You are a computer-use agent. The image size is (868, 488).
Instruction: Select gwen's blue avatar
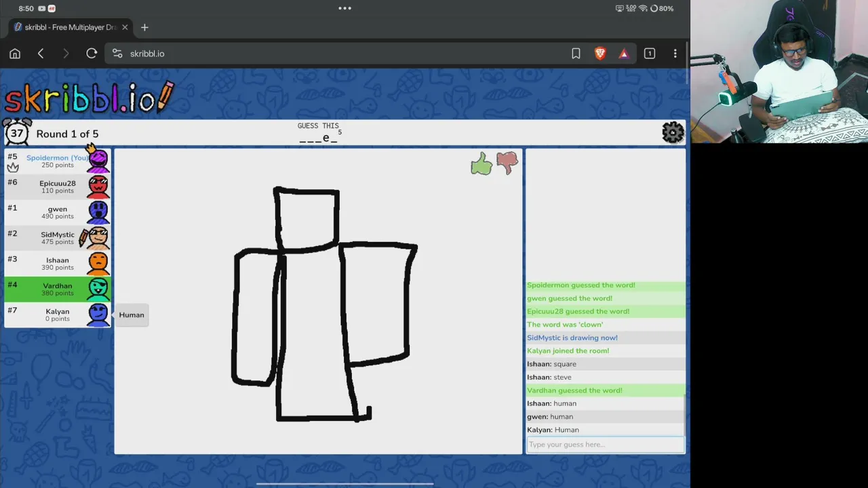98,212
